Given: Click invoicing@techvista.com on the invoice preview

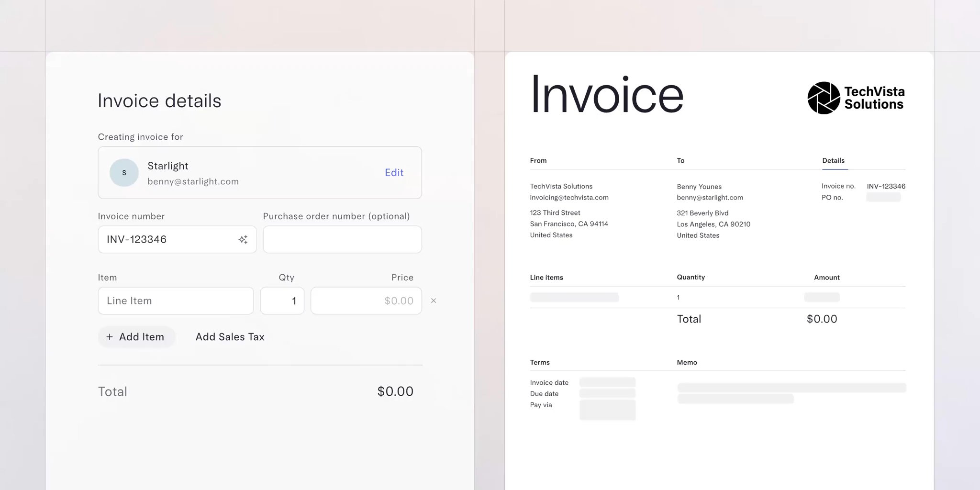Looking at the screenshot, I should 569,197.
